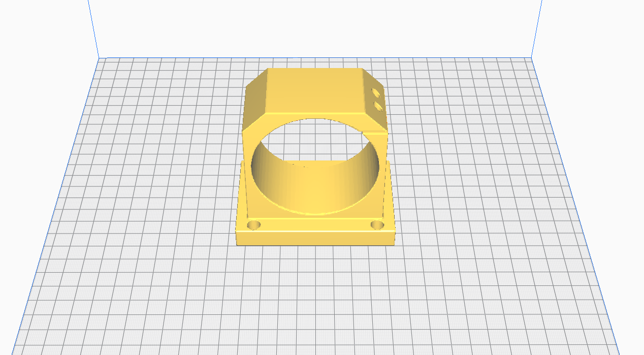Click the lower small hole on the angled face
Viewport: 644px width, 355px height.
(x=376, y=107)
